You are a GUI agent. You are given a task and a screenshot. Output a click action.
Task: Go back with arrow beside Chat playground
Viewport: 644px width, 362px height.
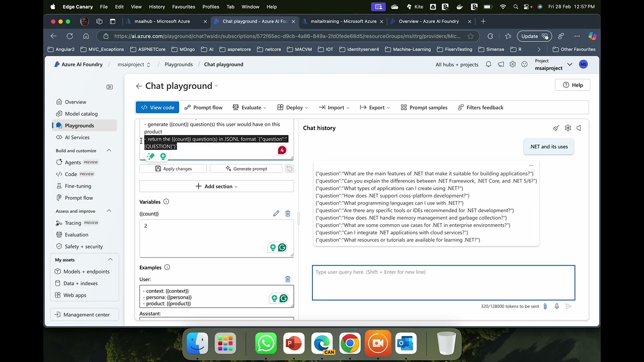[139, 86]
